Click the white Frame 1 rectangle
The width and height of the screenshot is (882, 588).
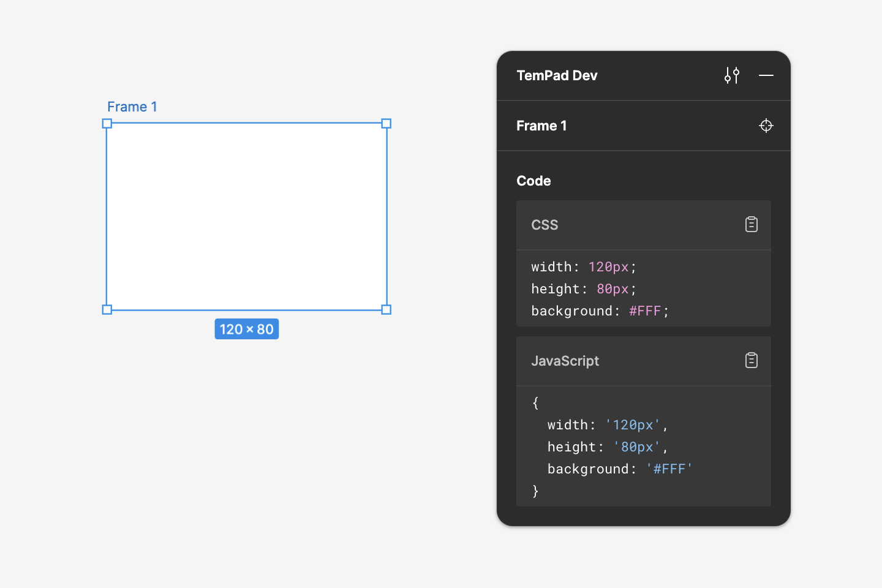click(247, 216)
